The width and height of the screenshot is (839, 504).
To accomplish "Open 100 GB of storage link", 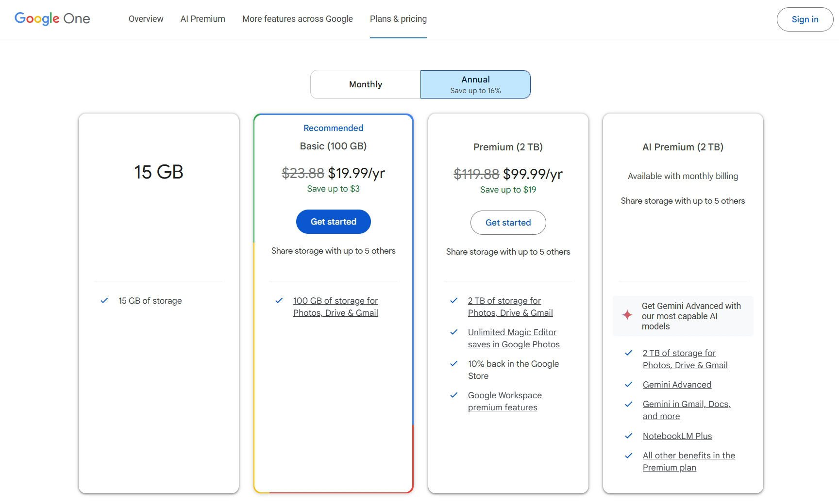I will pos(336,307).
